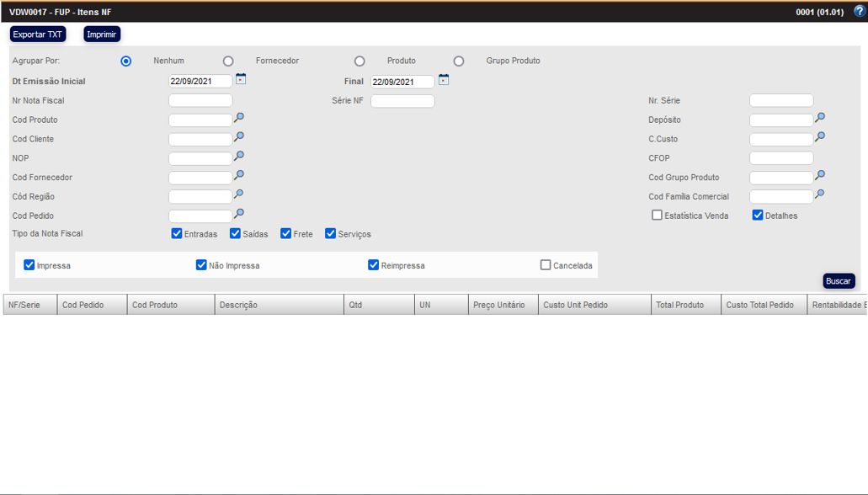Screen dimensions: 868x495
Task: Choose Grupo Produto grouping option
Action: tap(459, 61)
